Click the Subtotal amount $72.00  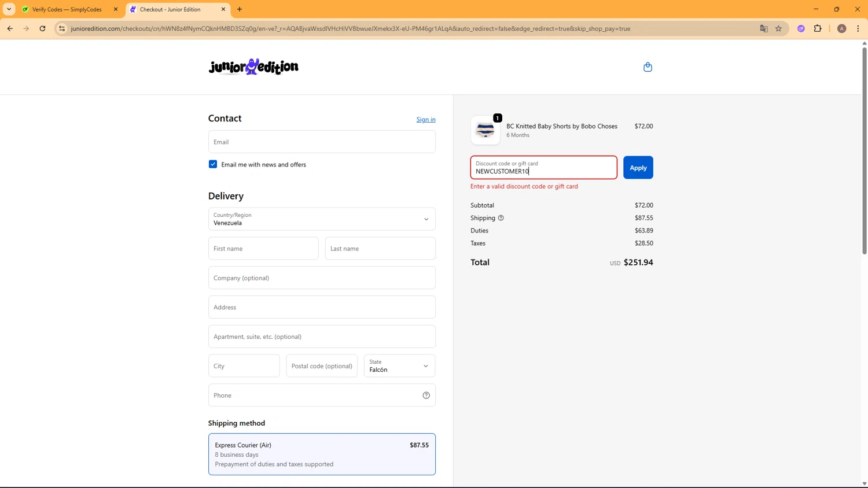pyautogui.click(x=644, y=205)
